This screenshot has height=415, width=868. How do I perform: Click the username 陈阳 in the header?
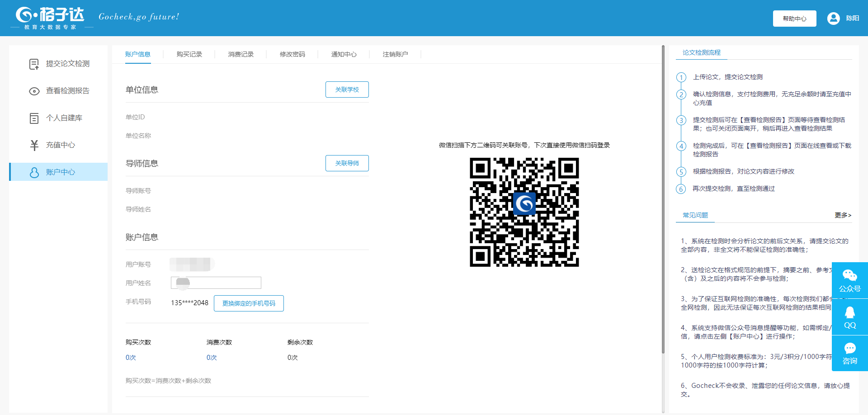click(x=853, y=18)
